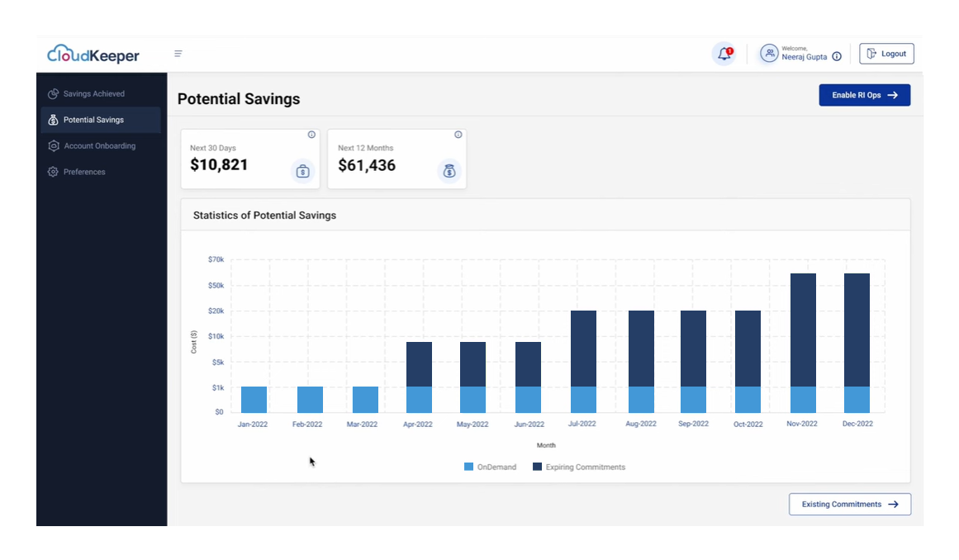
Task: Click the Enable RI Ops button
Action: (x=864, y=95)
